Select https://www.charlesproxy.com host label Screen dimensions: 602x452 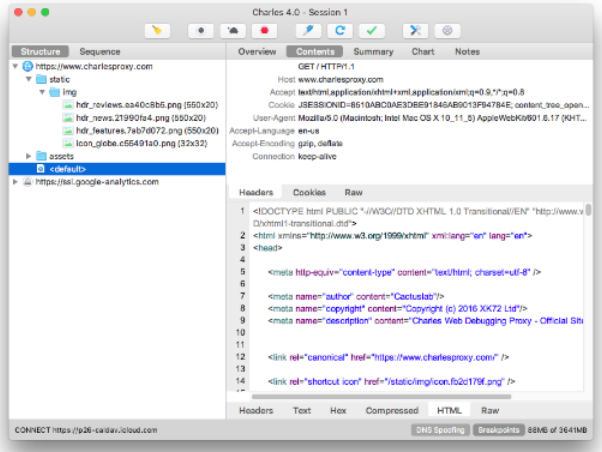coord(94,66)
